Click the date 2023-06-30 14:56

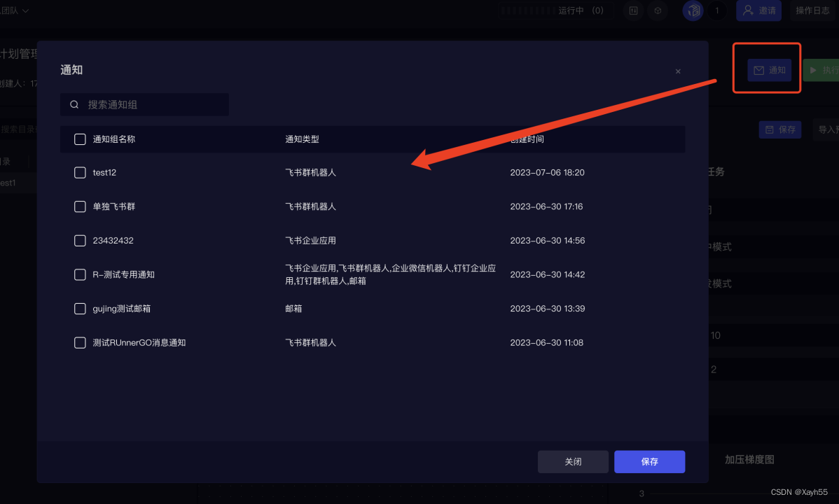point(548,241)
